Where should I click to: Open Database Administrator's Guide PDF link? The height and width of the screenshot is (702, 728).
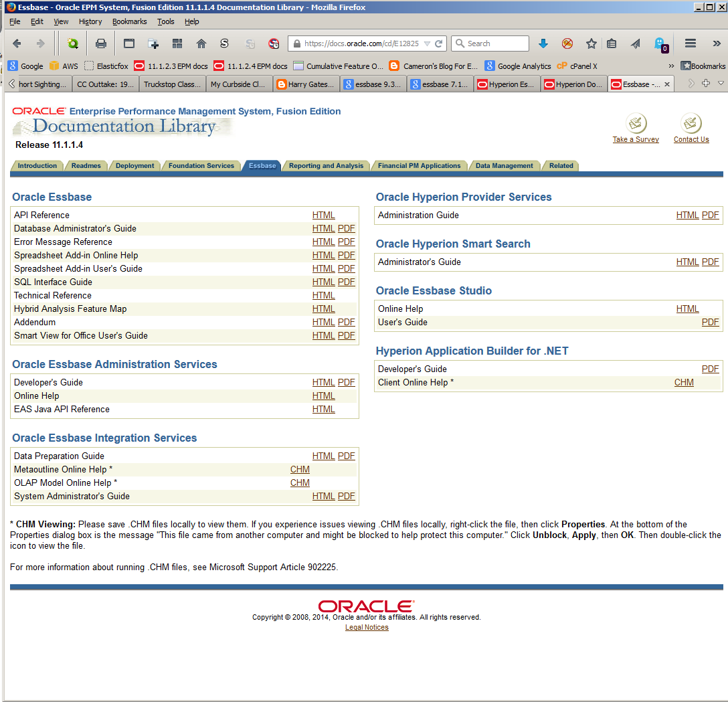[347, 228]
